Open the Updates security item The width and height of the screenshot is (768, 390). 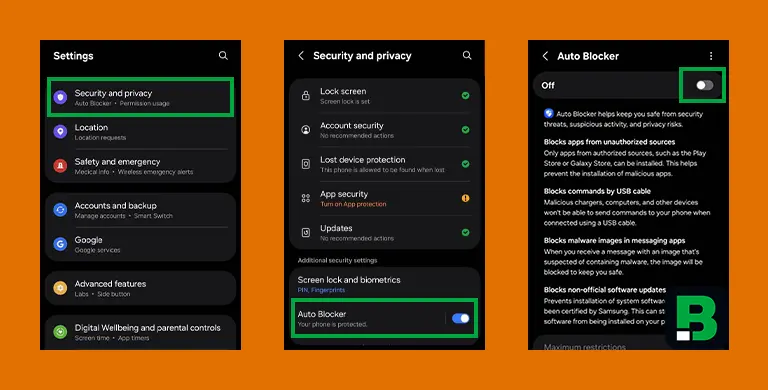pos(384,233)
